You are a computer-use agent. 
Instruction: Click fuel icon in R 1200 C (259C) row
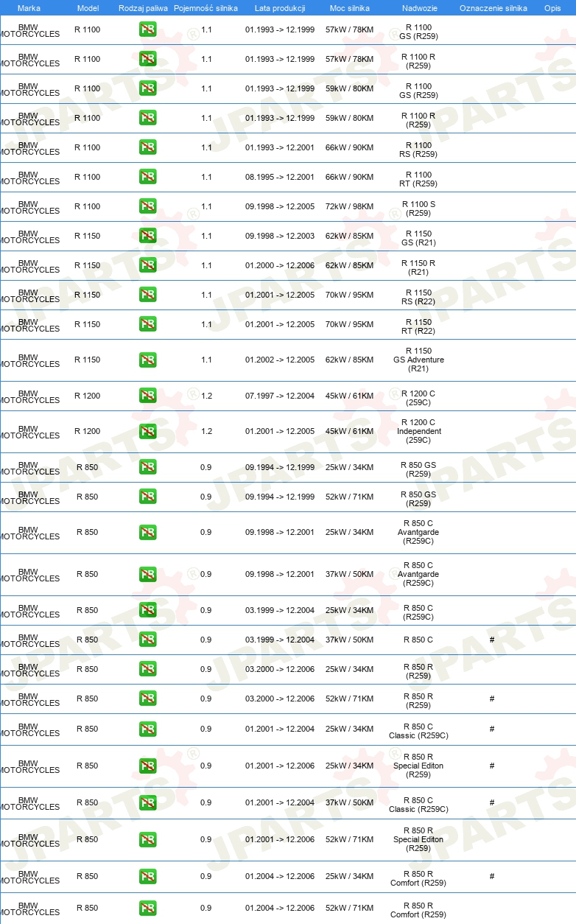[148, 396]
